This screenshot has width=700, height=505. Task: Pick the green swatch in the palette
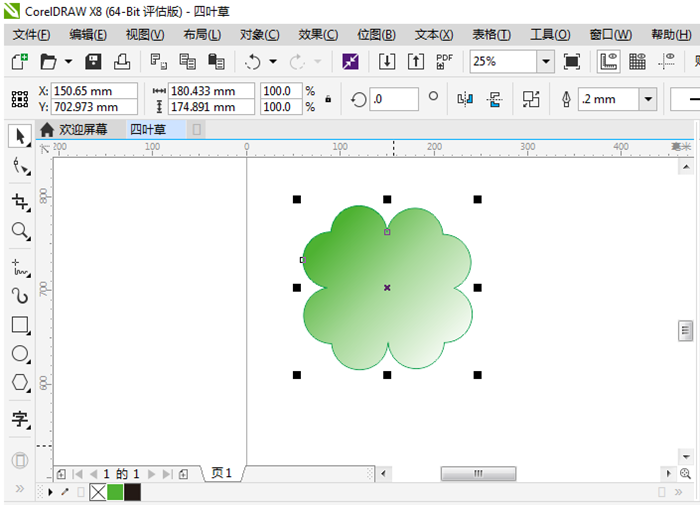pos(115,492)
